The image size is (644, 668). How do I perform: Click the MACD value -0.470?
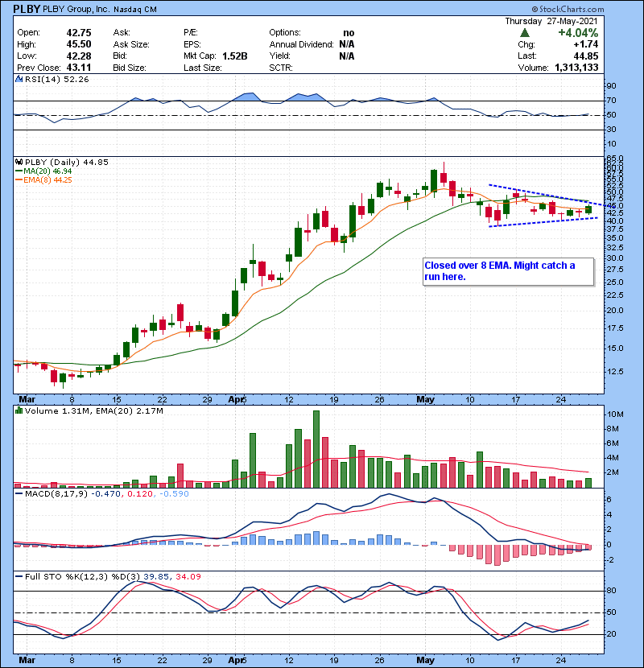point(106,494)
